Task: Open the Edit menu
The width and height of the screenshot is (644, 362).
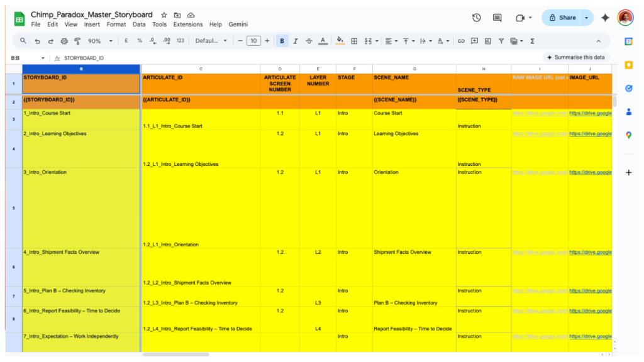Action: tap(53, 25)
